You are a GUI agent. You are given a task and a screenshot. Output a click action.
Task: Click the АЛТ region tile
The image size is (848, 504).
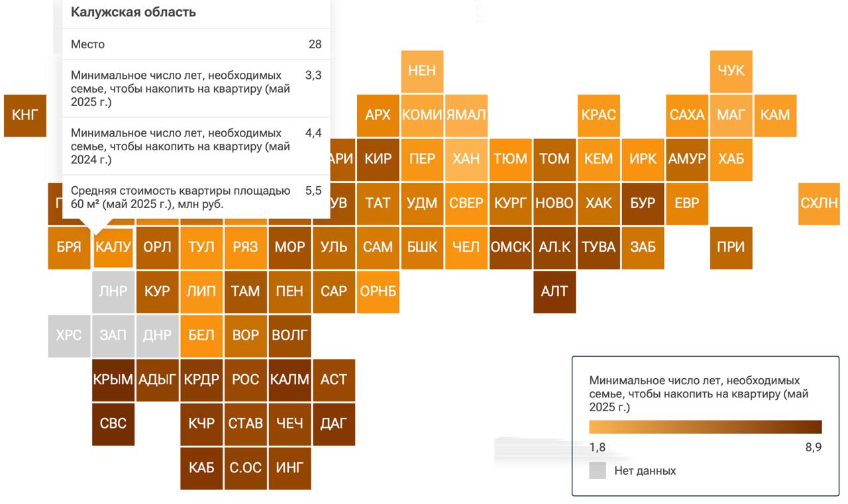(x=555, y=291)
